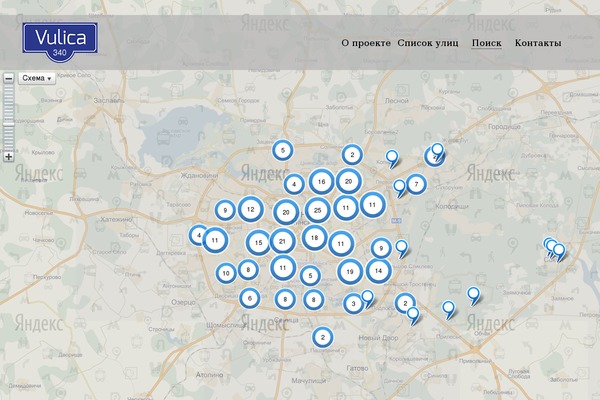Select the pin right of eastern cluster 9
The width and height of the screenshot is (600, 400).
[401, 247]
